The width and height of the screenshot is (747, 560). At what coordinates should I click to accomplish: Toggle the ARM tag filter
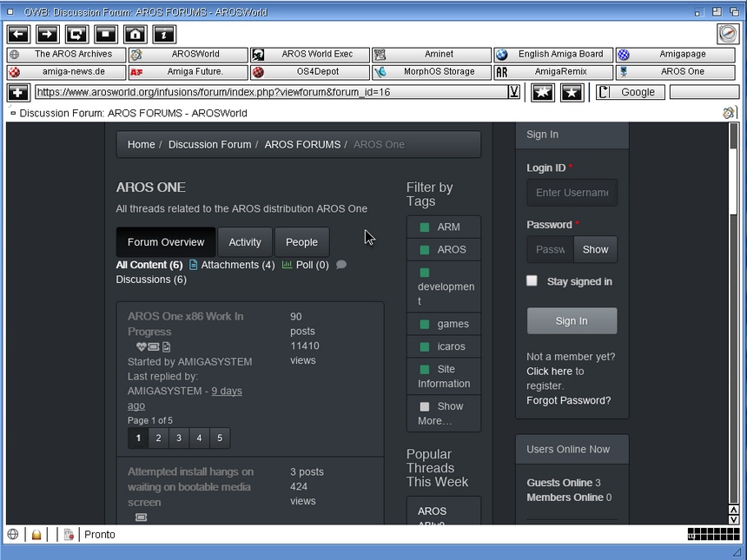click(x=443, y=227)
